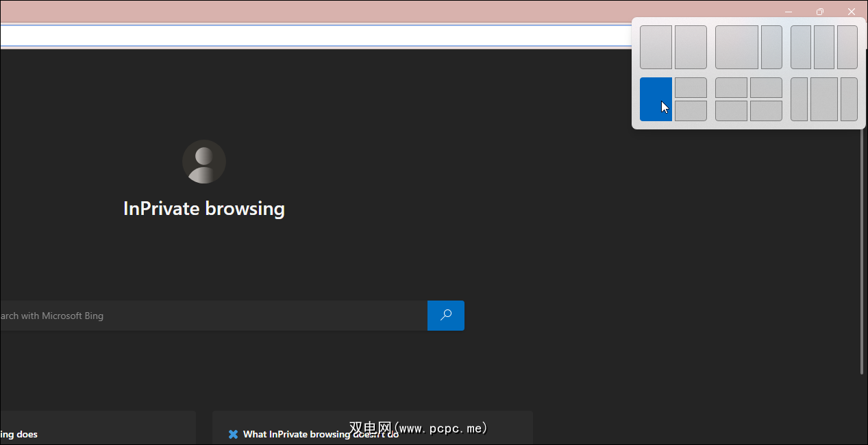Focus the Search with Microsoft Bing box
Viewport: 868px width, 445px height.
(214, 316)
